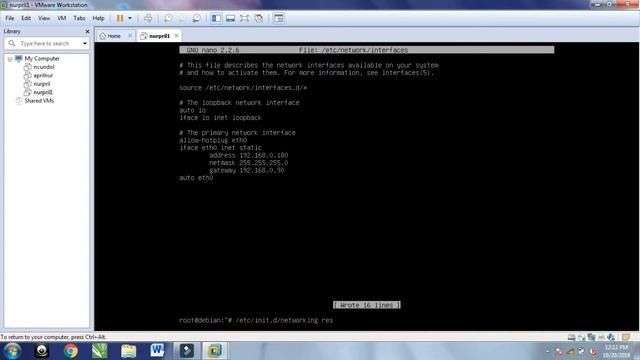The height and width of the screenshot is (360, 640).
Task: Close the nurpril1 tab
Action: [176, 36]
